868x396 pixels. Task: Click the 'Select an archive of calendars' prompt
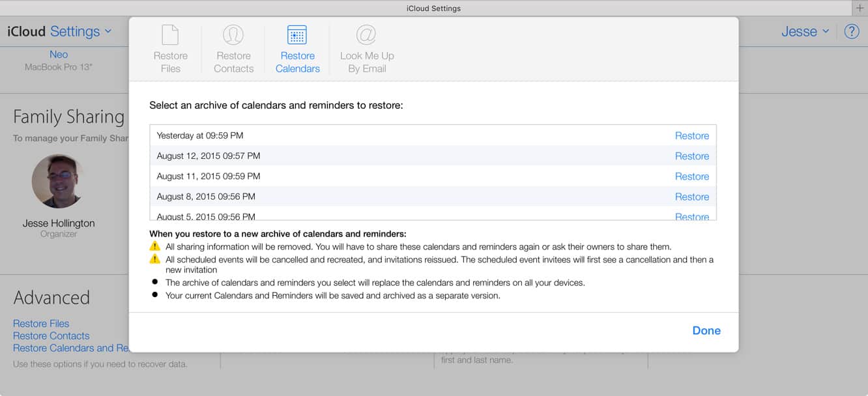(276, 105)
